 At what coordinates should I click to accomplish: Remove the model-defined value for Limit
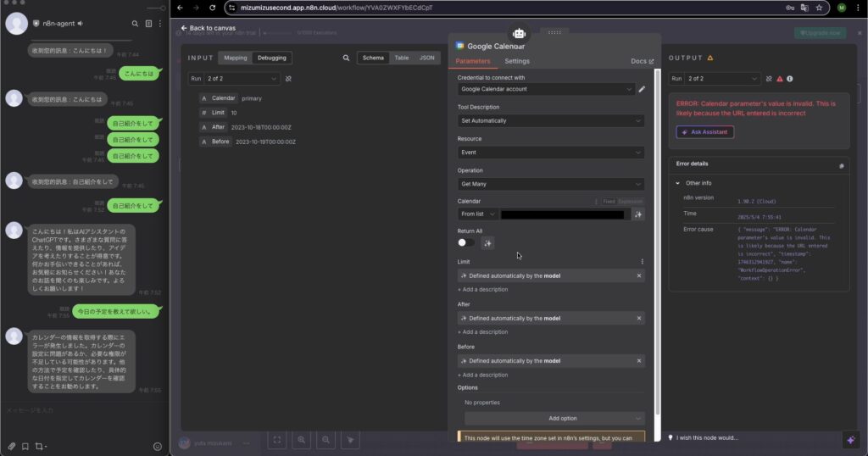[639, 275]
